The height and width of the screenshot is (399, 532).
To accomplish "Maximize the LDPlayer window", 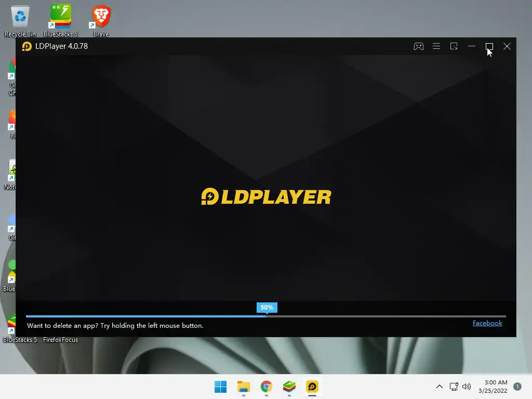I will pyautogui.click(x=489, y=46).
